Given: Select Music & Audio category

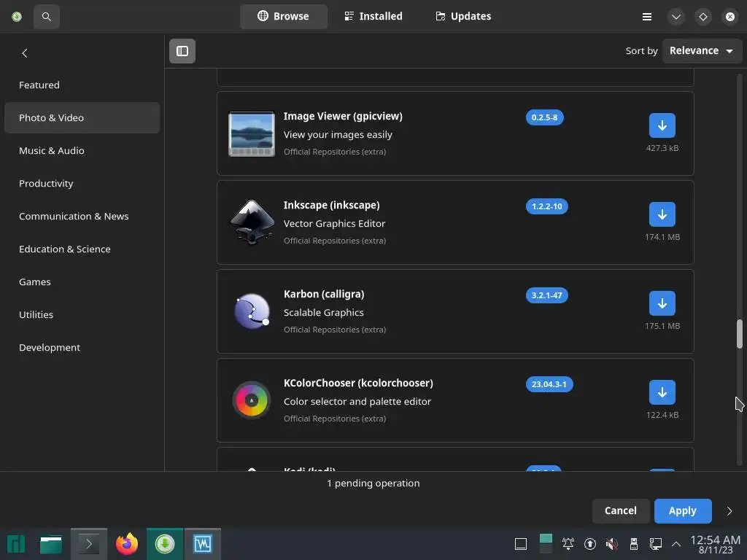Looking at the screenshot, I should [82, 150].
